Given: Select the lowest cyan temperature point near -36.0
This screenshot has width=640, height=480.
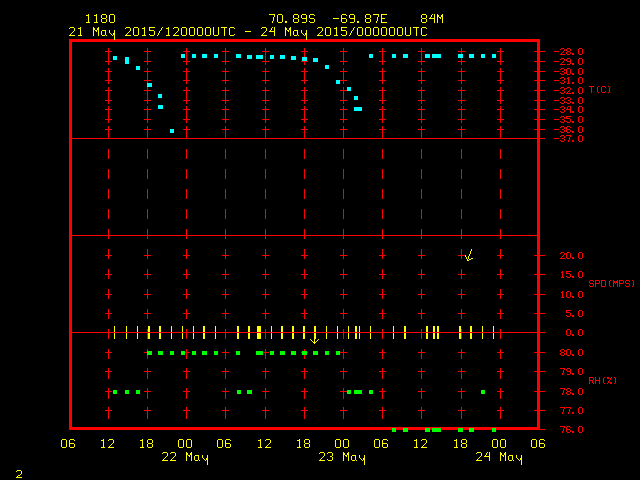Looking at the screenshot, I should [x=172, y=131].
